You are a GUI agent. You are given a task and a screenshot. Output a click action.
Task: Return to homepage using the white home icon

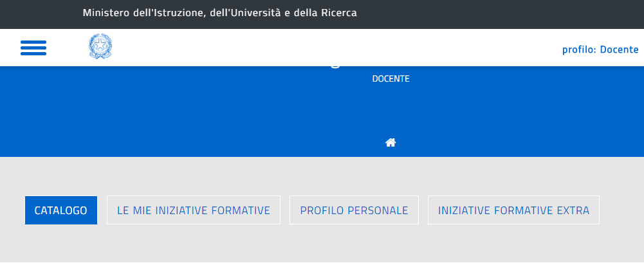click(391, 143)
